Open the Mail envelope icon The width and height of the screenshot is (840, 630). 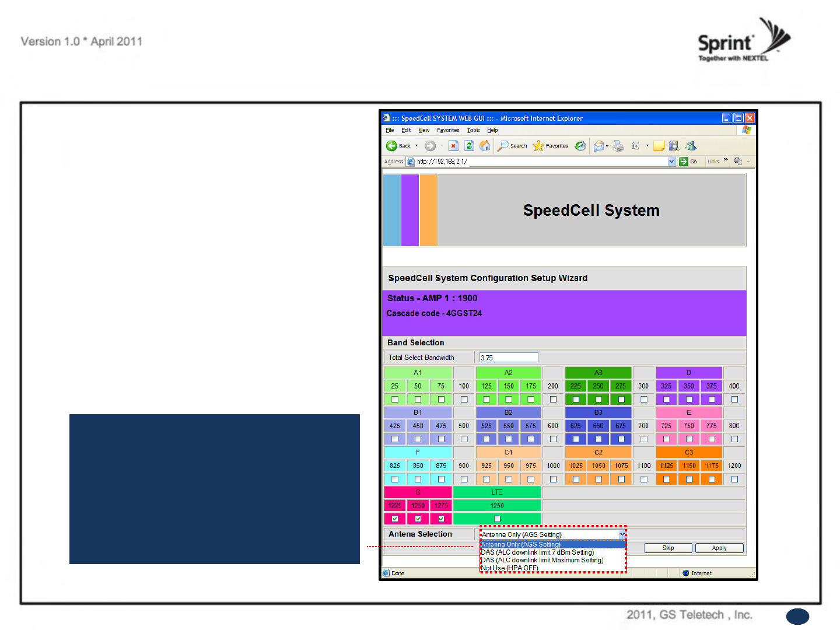[x=598, y=146]
